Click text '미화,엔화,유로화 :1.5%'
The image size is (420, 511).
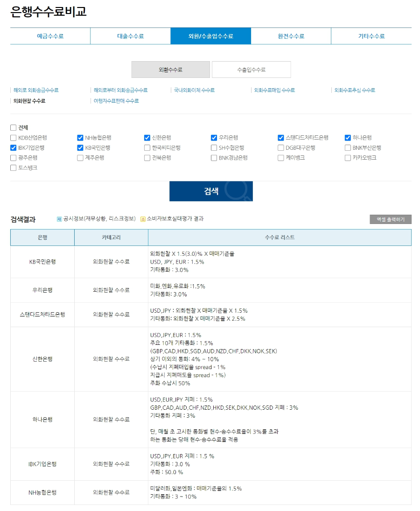pyautogui.click(x=178, y=286)
